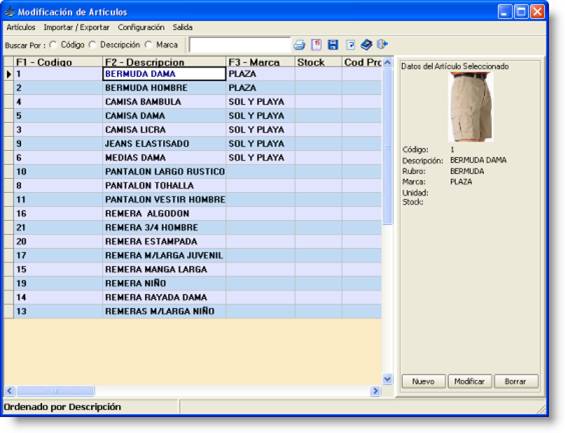The width and height of the screenshot is (565, 433).
Task: Click the row selector arrow beside code 1
Action: (x=9, y=74)
